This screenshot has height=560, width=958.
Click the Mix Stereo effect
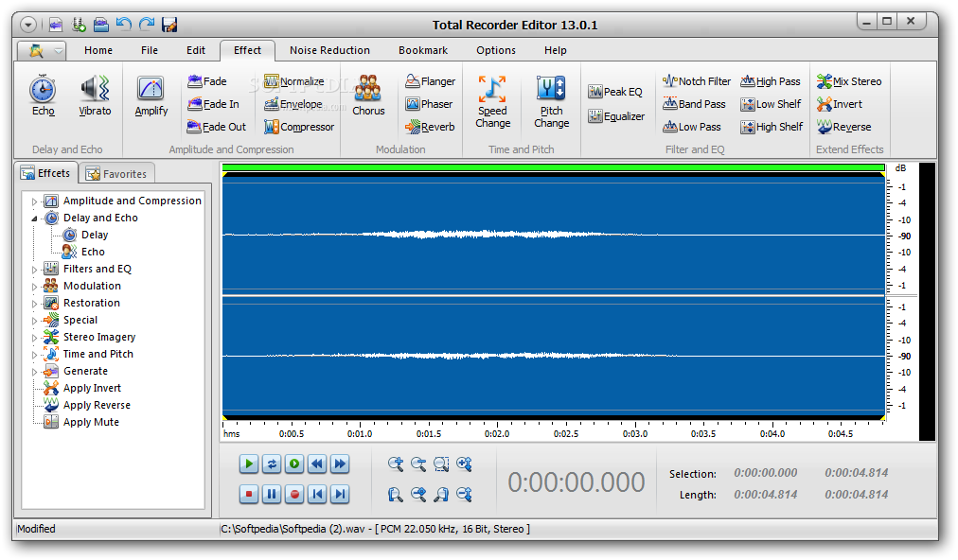coord(849,81)
